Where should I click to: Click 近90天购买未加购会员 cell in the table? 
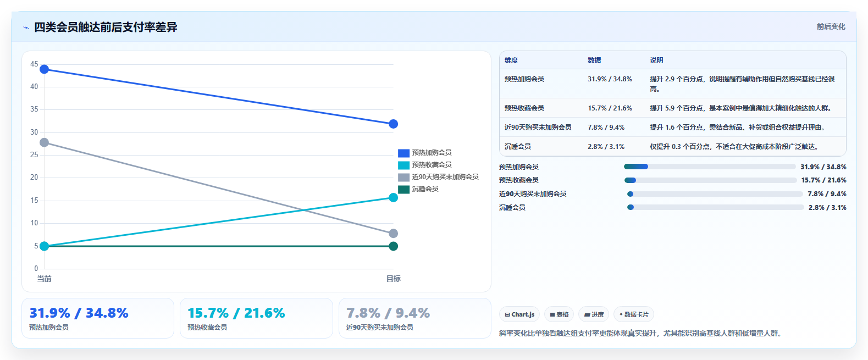point(538,128)
